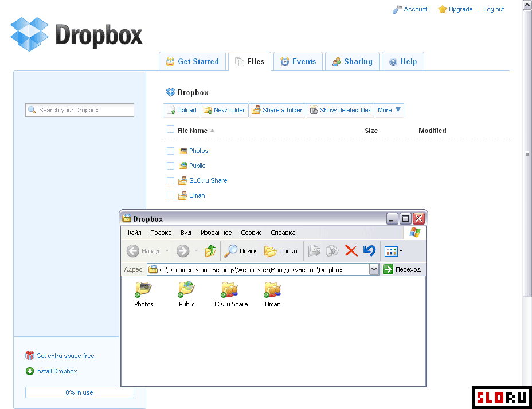Image resolution: width=532 pixels, height=409 pixels.
Task: Show deleted files in file list
Action: pyautogui.click(x=341, y=110)
